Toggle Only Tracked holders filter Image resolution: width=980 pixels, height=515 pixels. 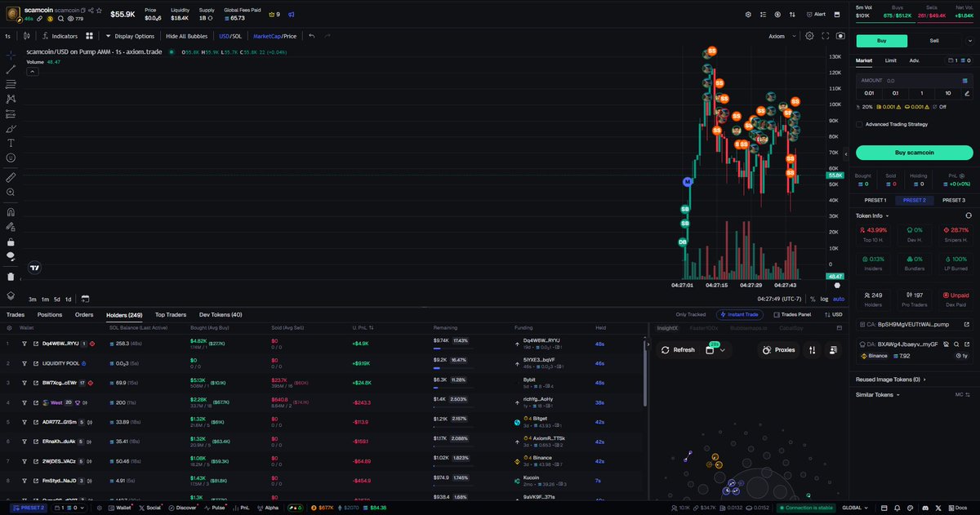690,314
